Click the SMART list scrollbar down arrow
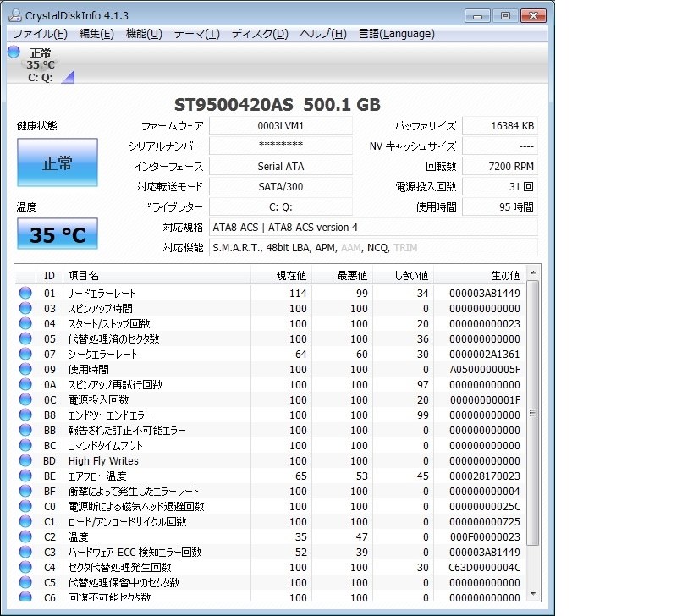 (x=533, y=594)
